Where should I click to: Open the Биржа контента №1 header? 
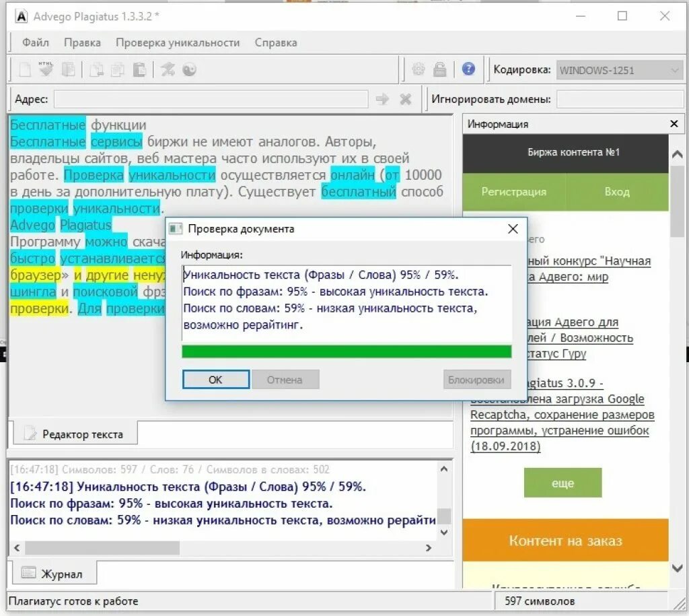tap(565, 153)
